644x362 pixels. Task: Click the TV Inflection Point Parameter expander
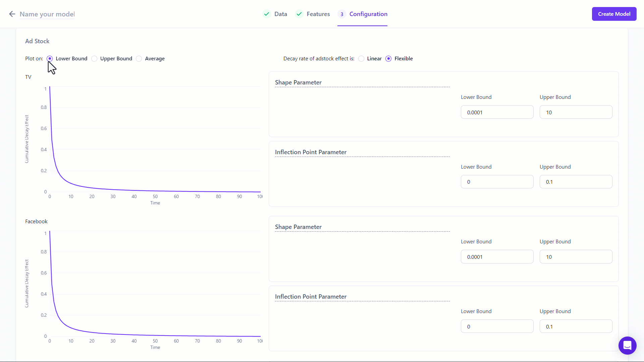tap(311, 152)
